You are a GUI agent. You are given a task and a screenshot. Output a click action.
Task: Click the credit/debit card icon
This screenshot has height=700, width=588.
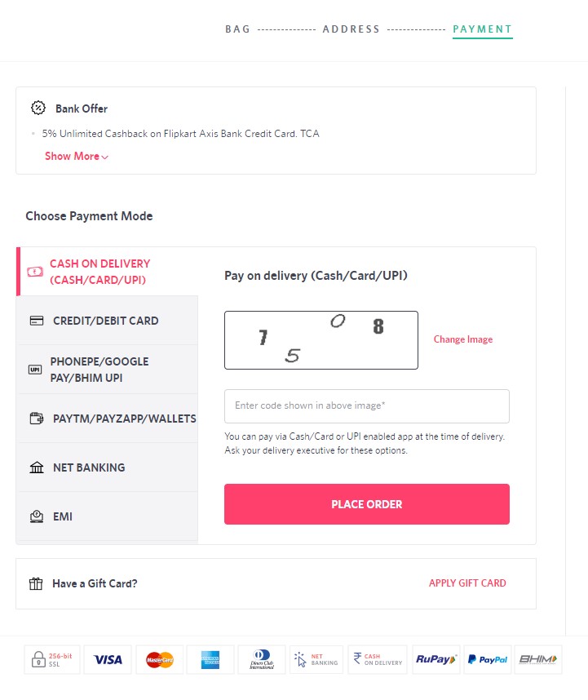(x=37, y=321)
